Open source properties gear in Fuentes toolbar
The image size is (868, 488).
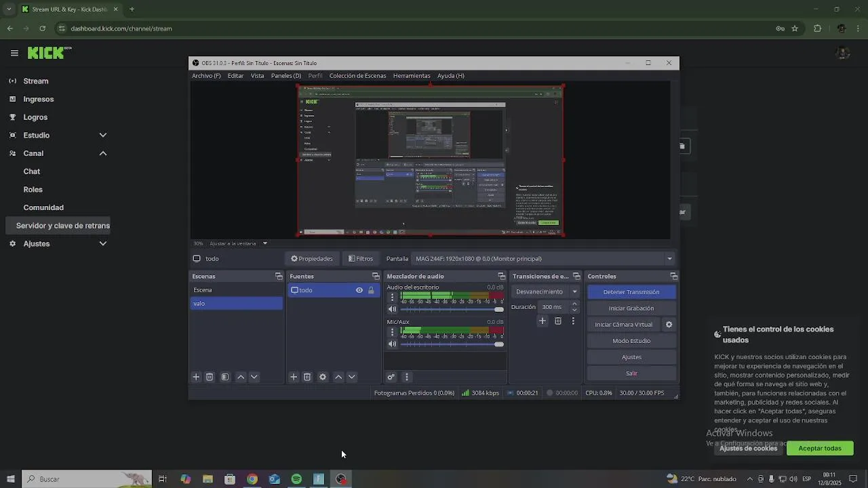(x=323, y=377)
